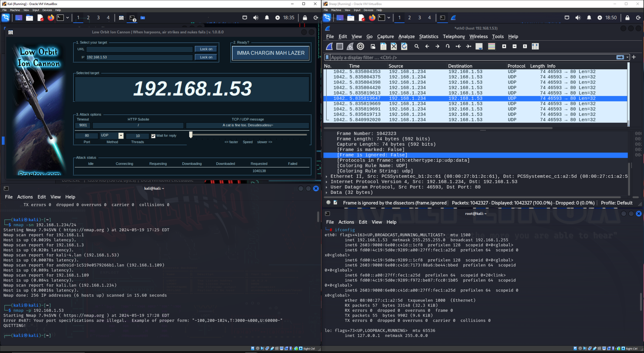Open the UDP method dropdown
The height and width of the screenshot is (353, 644).
click(x=121, y=136)
